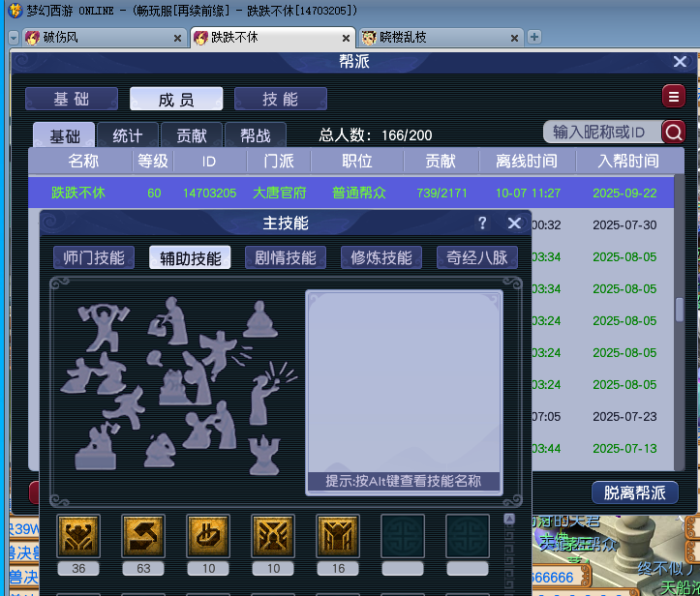Switch to 修炼技能 tab

point(381,257)
